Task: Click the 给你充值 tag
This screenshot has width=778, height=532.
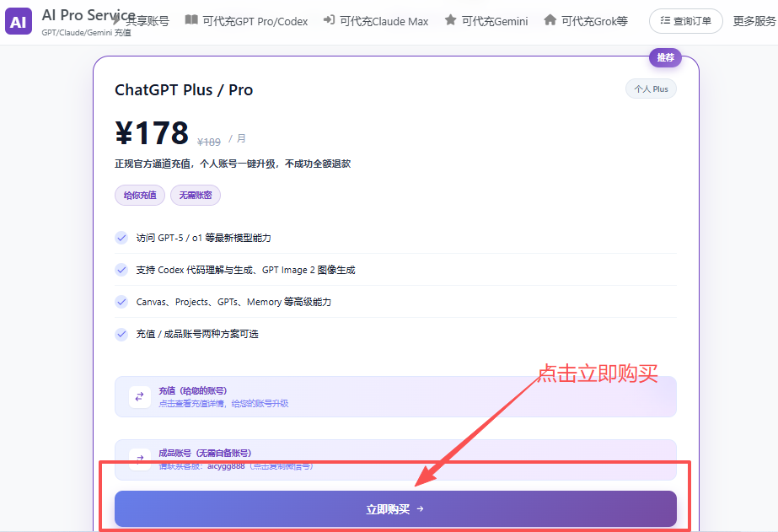Action: pos(140,195)
